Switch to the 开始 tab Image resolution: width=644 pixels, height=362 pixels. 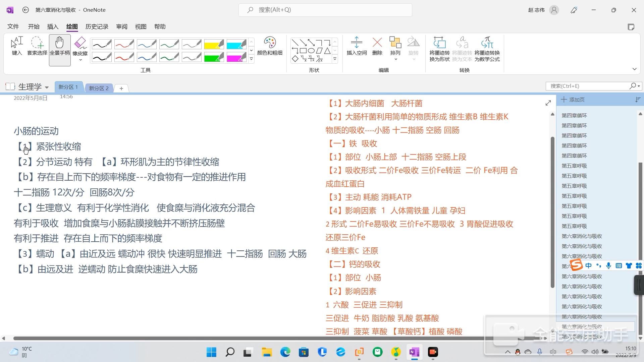[x=34, y=26]
